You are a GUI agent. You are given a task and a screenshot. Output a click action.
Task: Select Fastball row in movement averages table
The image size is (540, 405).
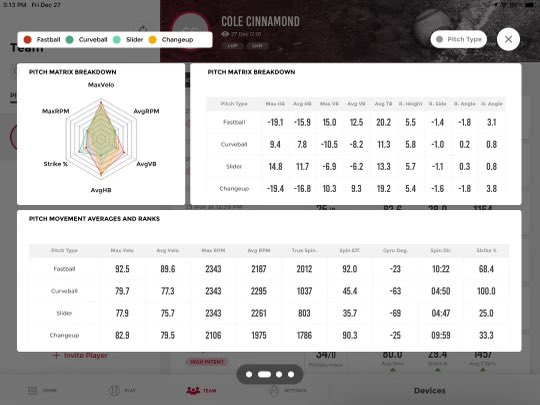(x=269, y=269)
